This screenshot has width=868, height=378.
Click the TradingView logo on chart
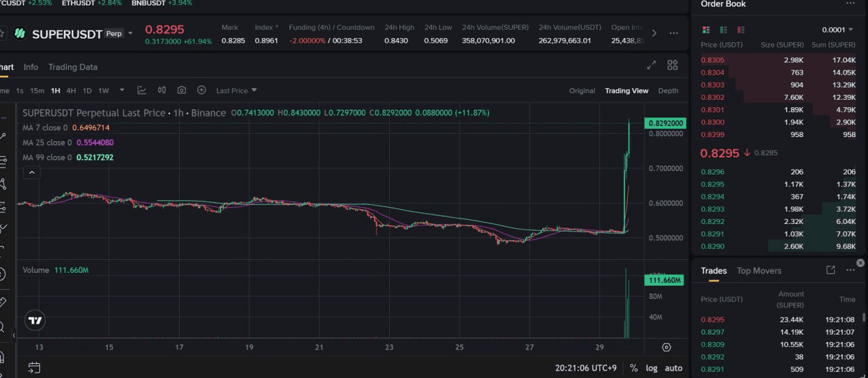pos(35,320)
